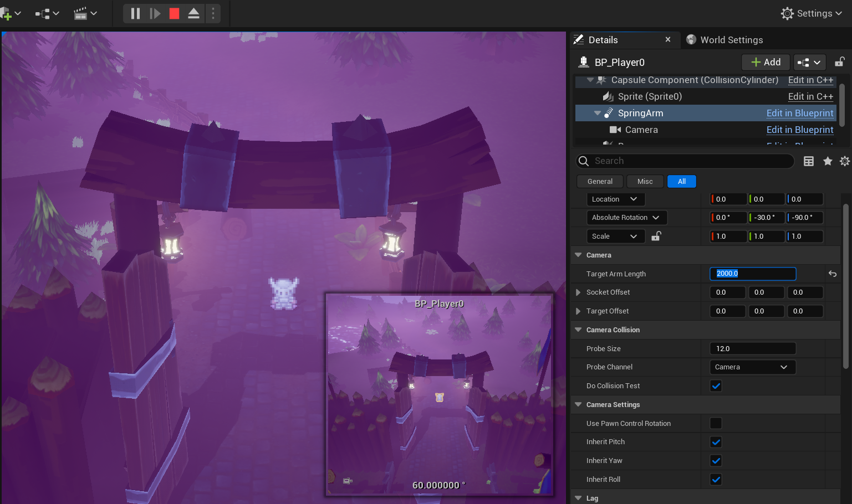The width and height of the screenshot is (852, 504).
Task: Click the lock icon beside Add button
Action: pos(840,62)
